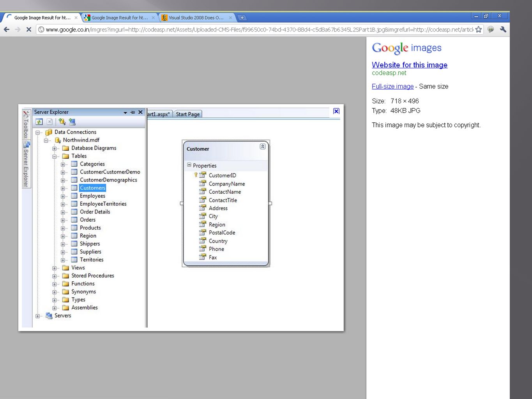The height and width of the screenshot is (399, 532).
Task: Select Customers table in tree
Action: point(93,188)
